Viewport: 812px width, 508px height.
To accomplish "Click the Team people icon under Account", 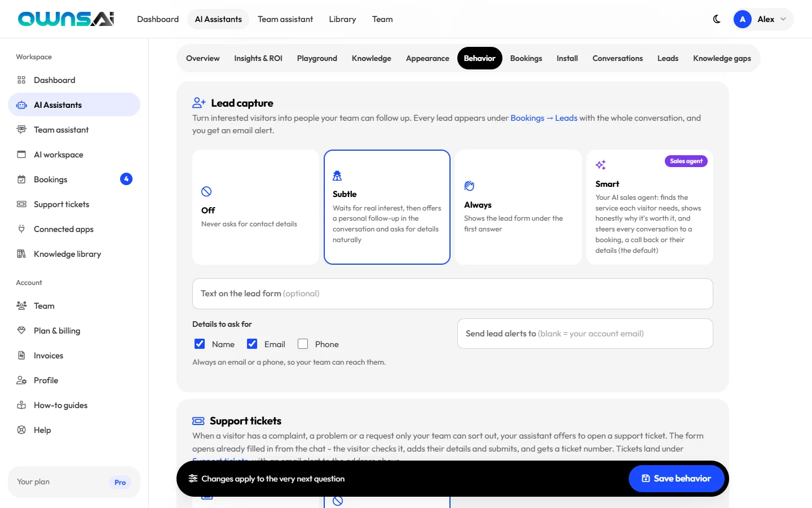I will click(21, 306).
